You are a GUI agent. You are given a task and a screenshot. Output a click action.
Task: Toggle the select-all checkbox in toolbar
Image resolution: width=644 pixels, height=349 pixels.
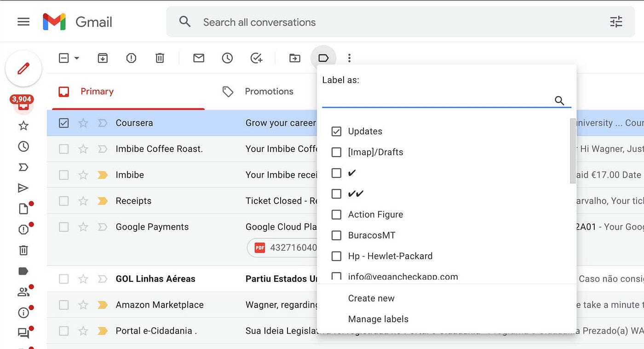[x=64, y=58]
